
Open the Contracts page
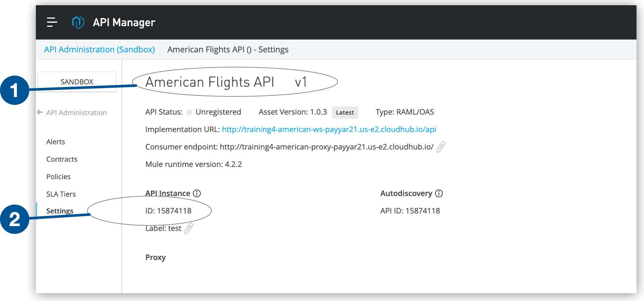(62, 159)
